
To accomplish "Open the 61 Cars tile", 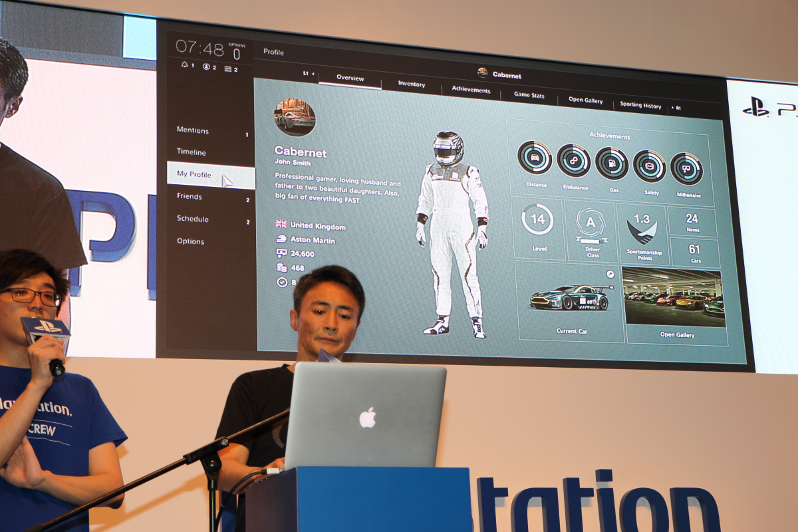I will 694,253.
